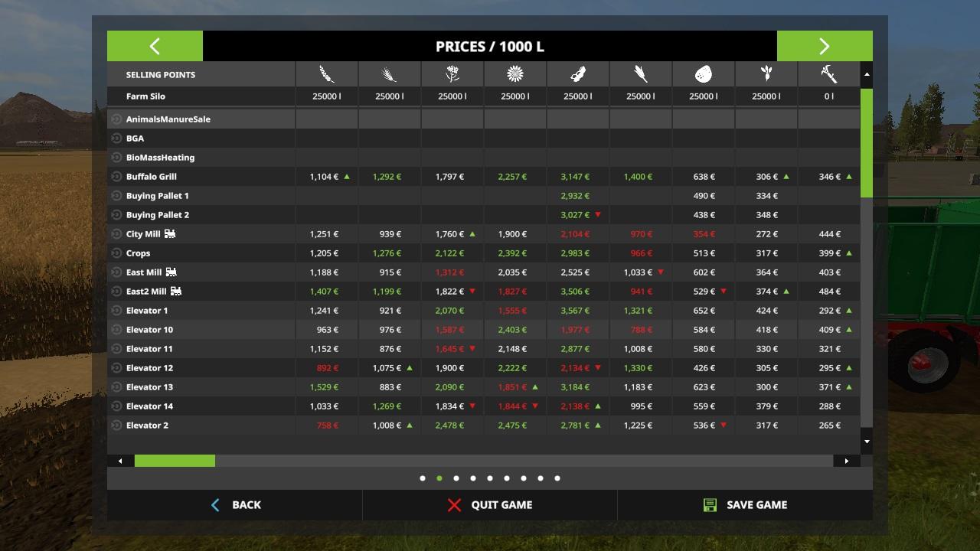Toggle the marker icon beside Elevator 13
Image resolution: width=980 pixels, height=551 pixels.
pos(116,387)
